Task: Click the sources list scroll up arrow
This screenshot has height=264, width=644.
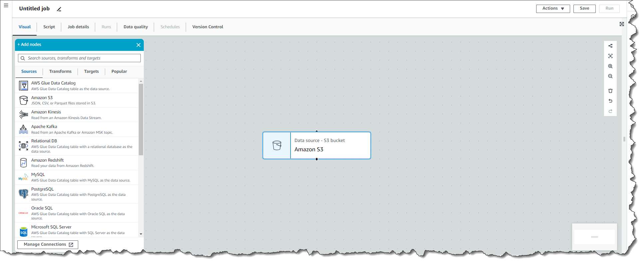Action: (141, 81)
